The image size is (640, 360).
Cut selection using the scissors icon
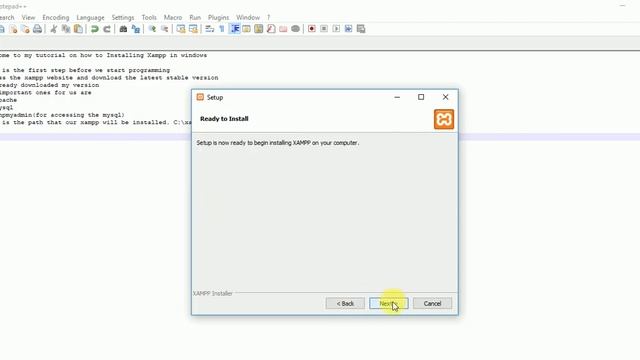pos(53,29)
